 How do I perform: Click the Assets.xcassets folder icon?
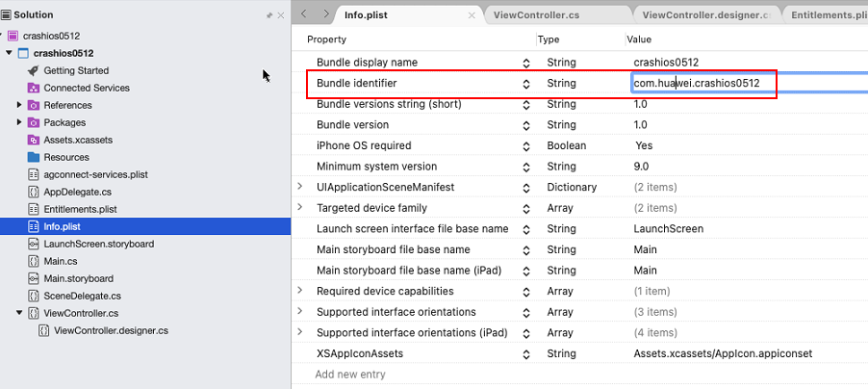(x=34, y=140)
